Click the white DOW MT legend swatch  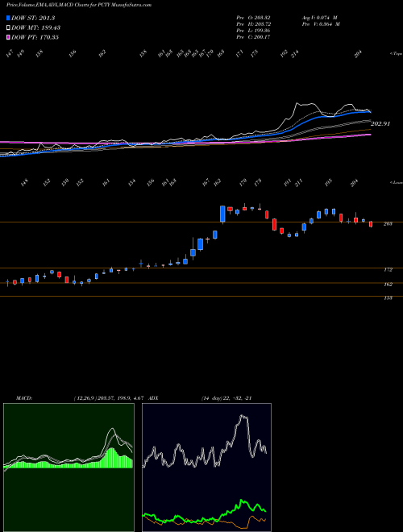(x=8, y=28)
